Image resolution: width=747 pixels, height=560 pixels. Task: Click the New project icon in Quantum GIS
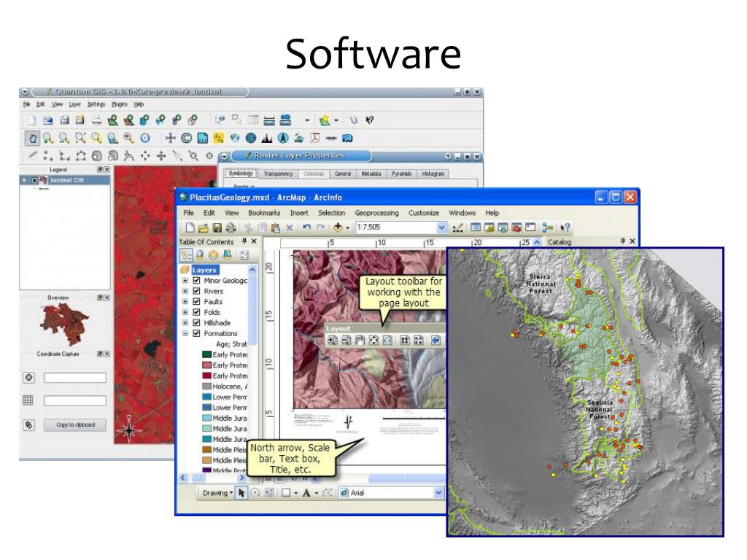pos(31,120)
